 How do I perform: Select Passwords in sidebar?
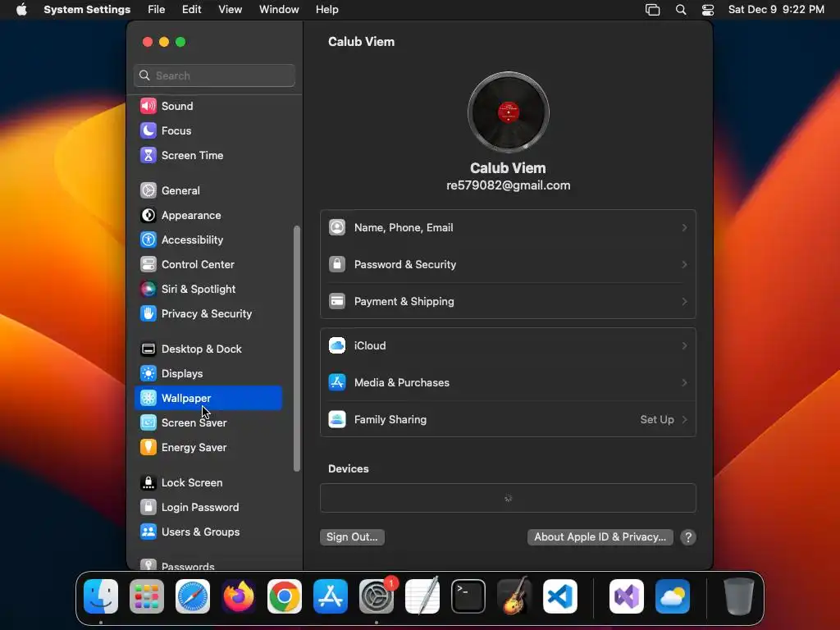[208, 566]
